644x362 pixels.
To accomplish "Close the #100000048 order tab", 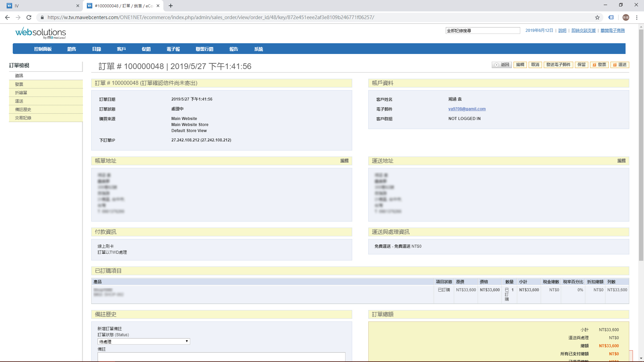I will (x=158, y=6).
